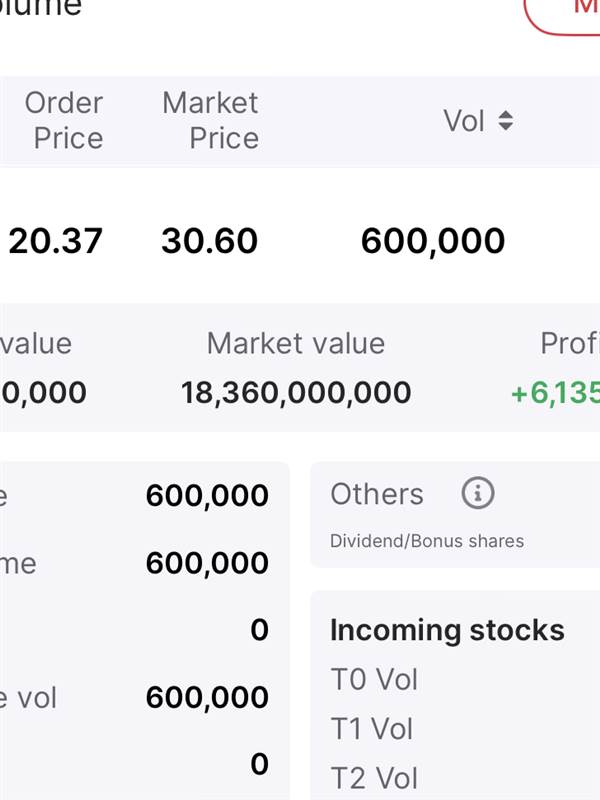Click the Vol column header text

tap(464, 121)
